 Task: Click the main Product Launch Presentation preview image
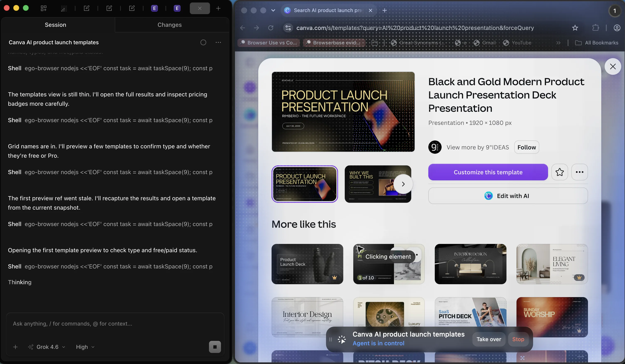[x=343, y=112]
